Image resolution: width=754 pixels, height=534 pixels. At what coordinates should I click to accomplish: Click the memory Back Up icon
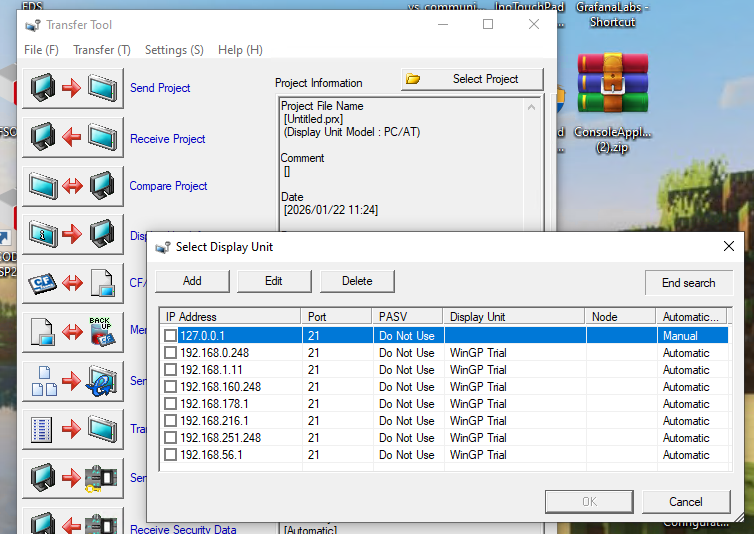coord(74,331)
